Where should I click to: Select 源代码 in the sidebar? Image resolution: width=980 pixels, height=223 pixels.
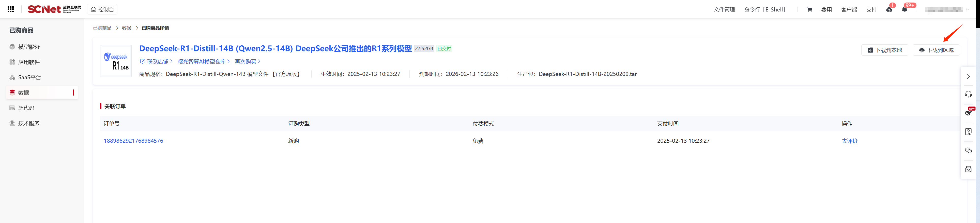(x=26, y=108)
